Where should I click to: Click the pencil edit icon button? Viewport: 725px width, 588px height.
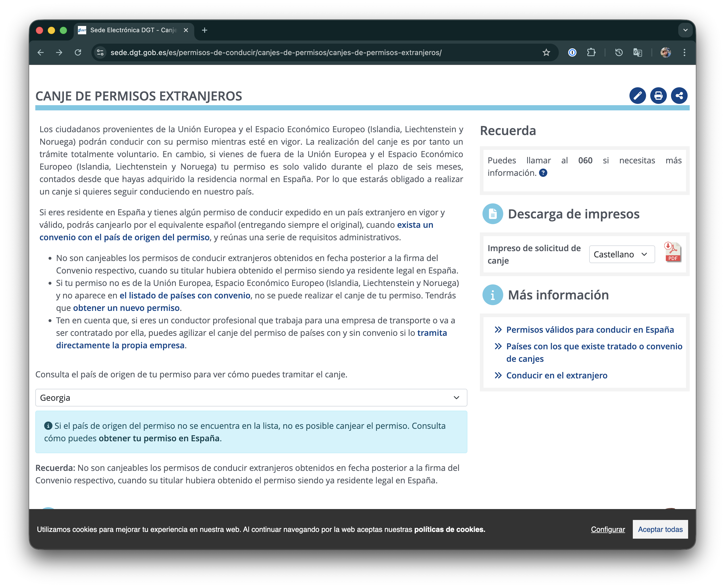637,96
